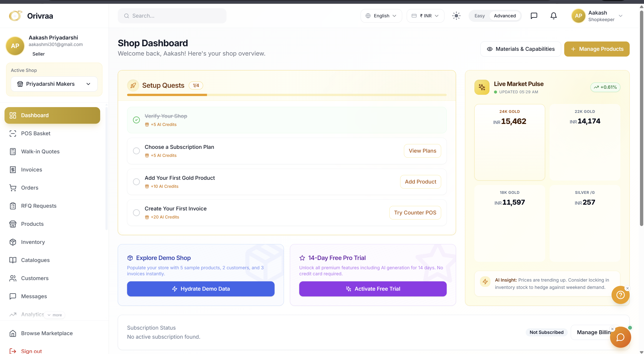Open the English language dropdown
The width and height of the screenshot is (644, 354).
point(381,16)
